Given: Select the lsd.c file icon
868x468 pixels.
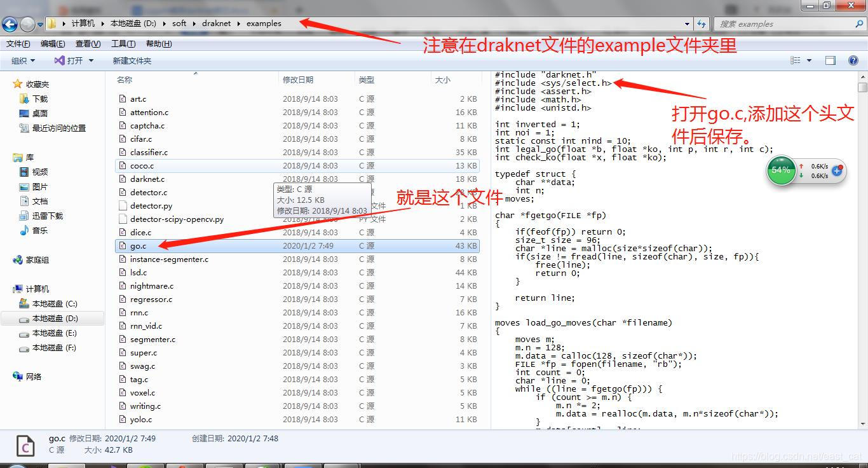Looking at the screenshot, I should click(123, 272).
